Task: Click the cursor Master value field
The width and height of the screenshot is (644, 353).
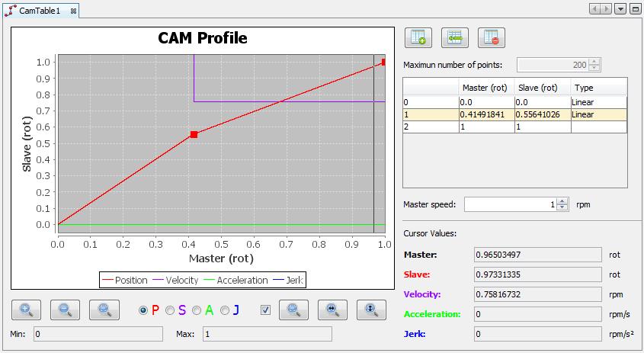Action: click(537, 255)
